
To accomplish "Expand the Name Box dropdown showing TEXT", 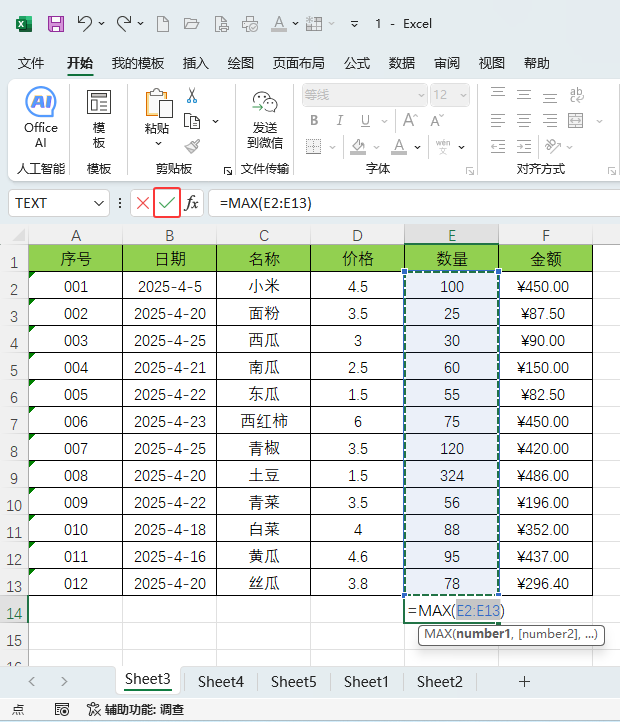I will [99, 203].
